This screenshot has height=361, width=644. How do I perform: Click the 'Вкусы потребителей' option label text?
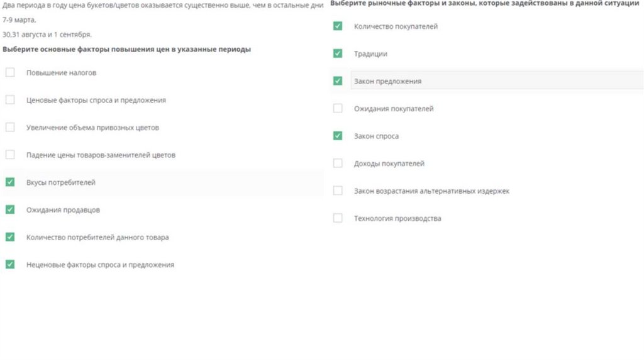[61, 182]
